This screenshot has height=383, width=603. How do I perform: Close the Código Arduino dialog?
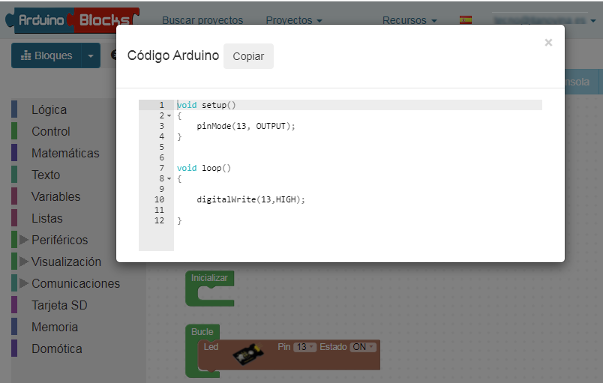548,42
